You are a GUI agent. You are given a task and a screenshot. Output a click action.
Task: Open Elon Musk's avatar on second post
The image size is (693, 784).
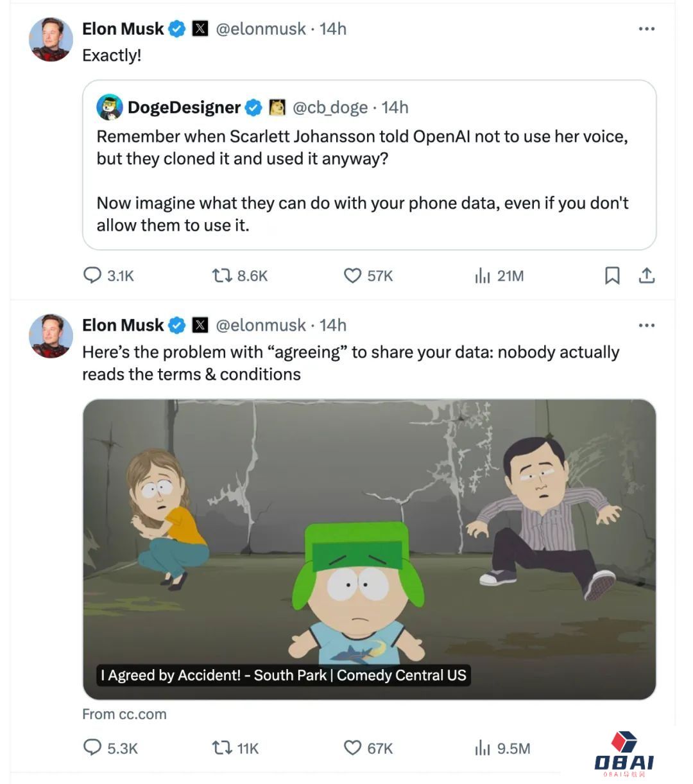pos(51,336)
